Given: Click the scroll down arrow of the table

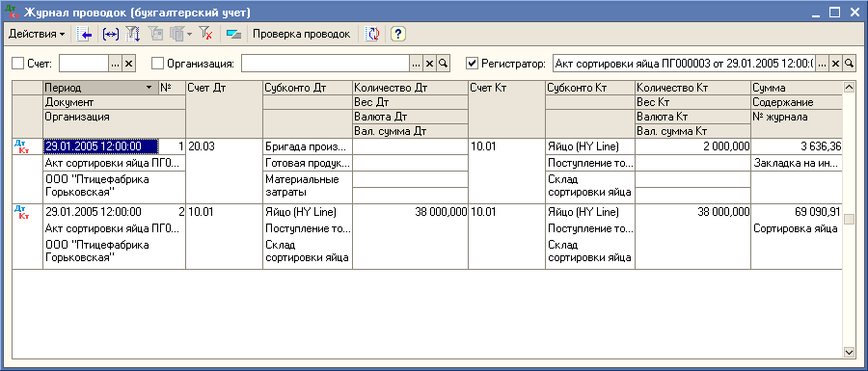Looking at the screenshot, I should pos(849,352).
